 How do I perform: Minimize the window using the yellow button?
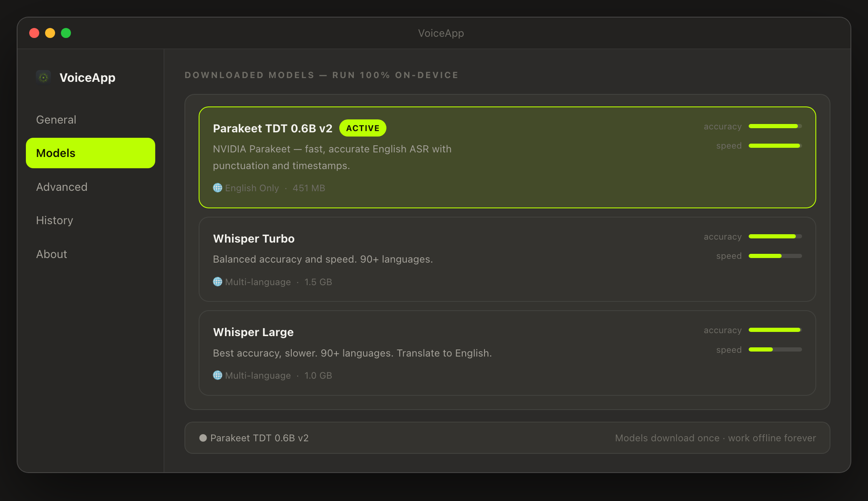coord(50,33)
